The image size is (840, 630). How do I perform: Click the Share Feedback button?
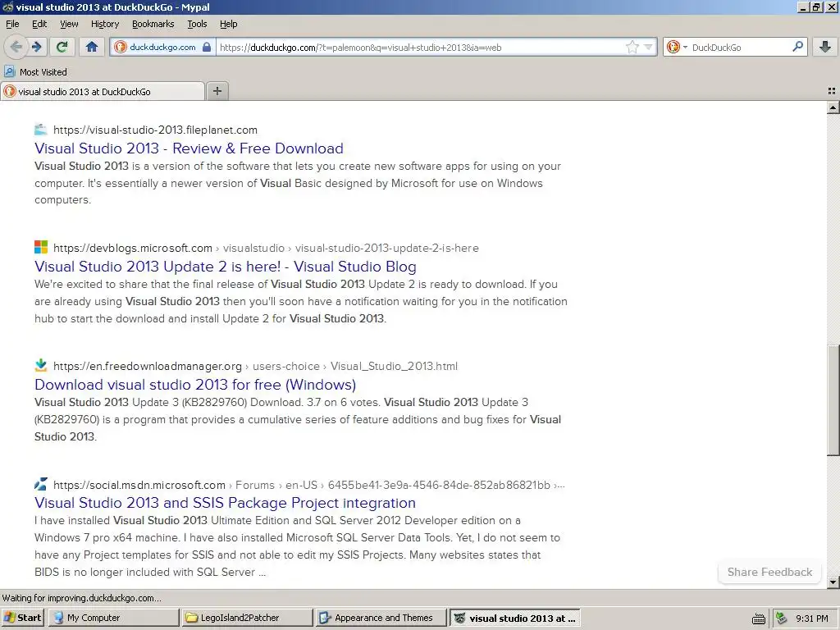tap(769, 572)
